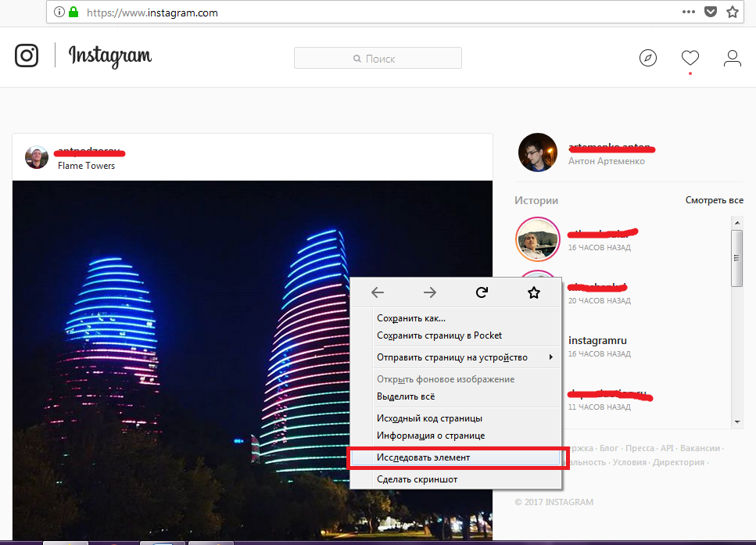
Task: Click the 'Поиск' search field
Action: click(x=378, y=59)
